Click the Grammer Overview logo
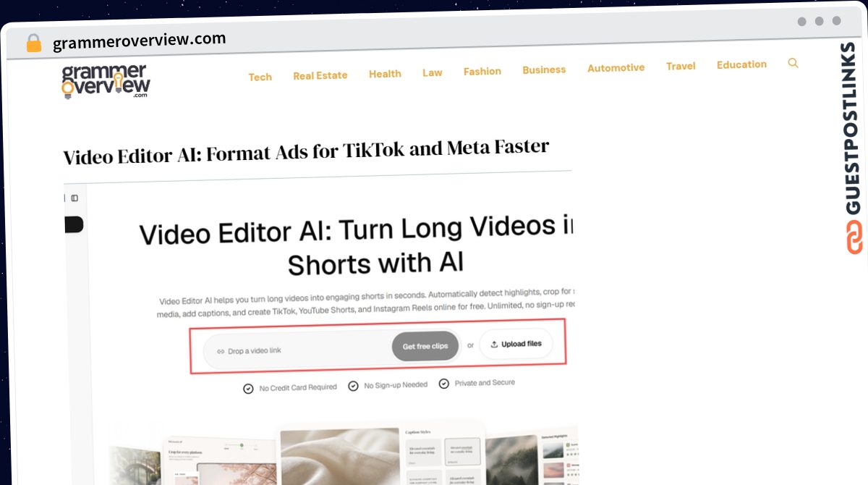 click(106, 81)
